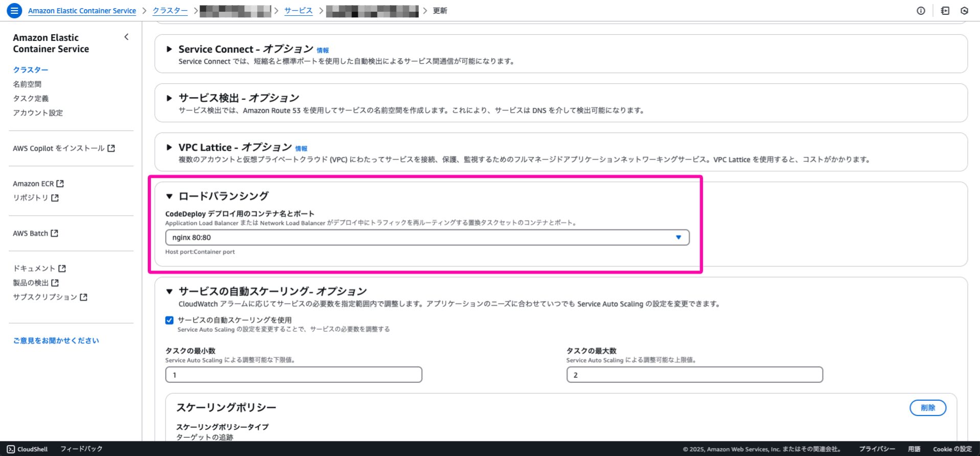This screenshot has height=456, width=980.
Task: Open CloudShell from the footer bar
Action: point(27,449)
